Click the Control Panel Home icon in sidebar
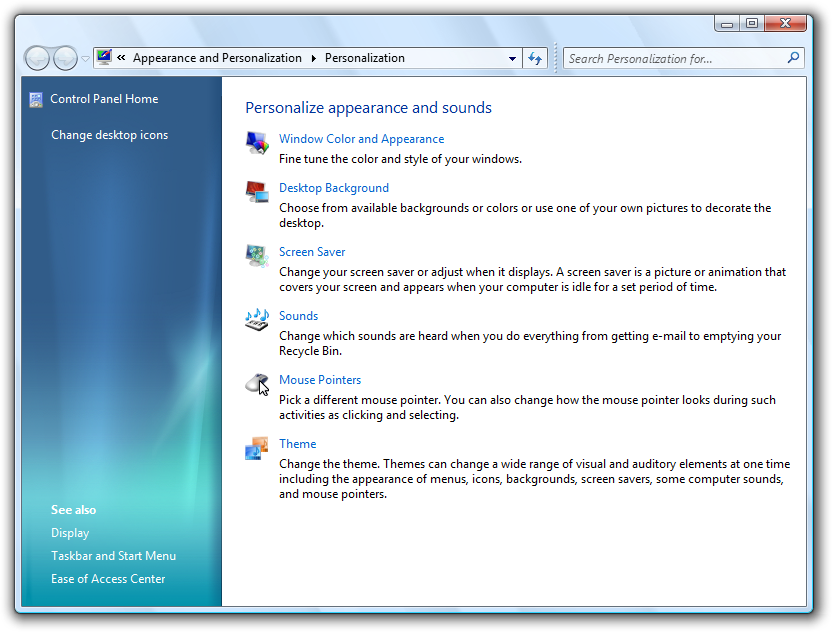The width and height of the screenshot is (832, 632). pos(37,99)
